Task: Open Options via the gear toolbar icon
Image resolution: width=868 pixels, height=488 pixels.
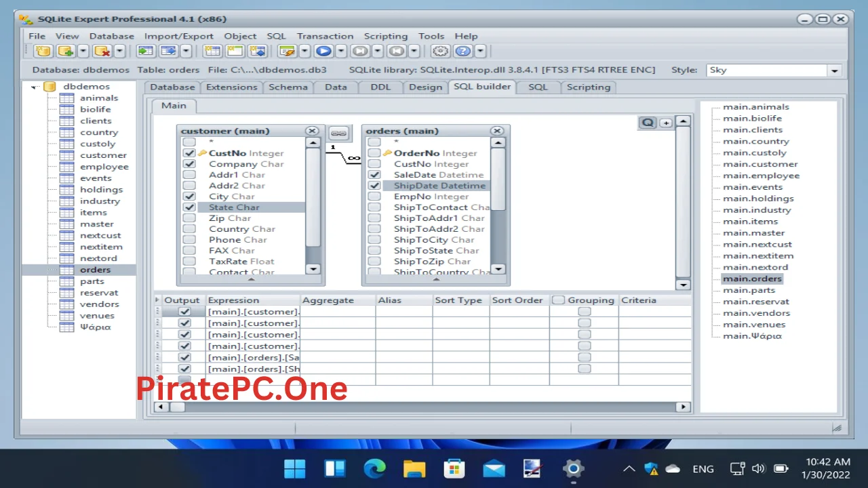Action: click(x=441, y=51)
